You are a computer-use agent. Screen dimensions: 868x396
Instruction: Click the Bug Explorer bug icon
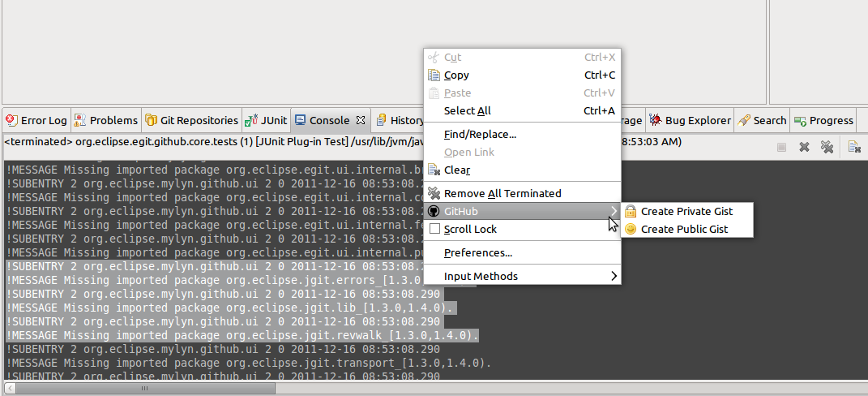pos(656,120)
